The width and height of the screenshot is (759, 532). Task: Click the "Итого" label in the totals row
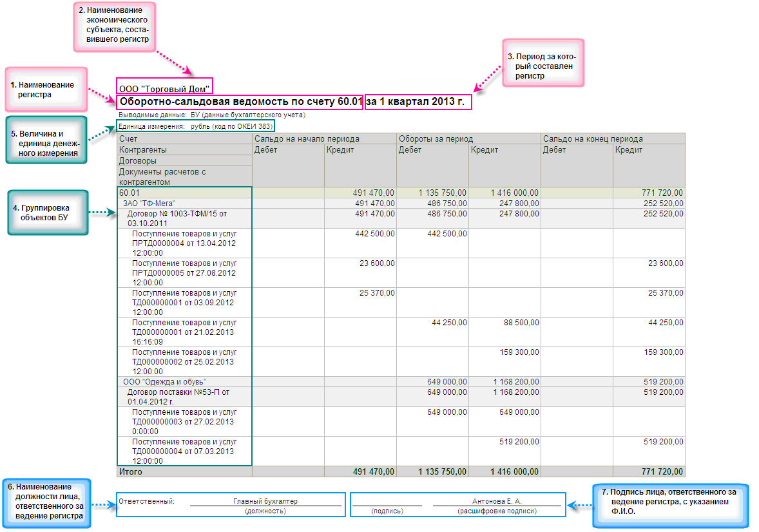click(131, 471)
